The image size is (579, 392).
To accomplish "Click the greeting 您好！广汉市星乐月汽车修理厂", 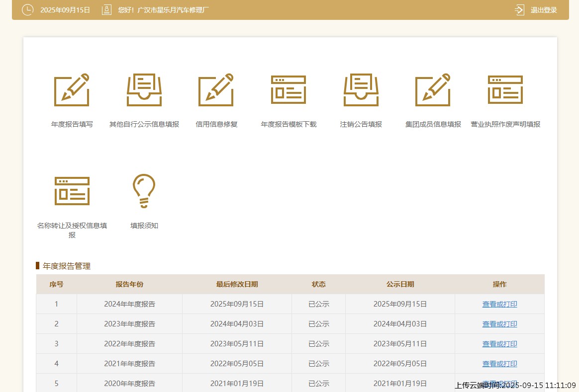I will pyautogui.click(x=163, y=10).
